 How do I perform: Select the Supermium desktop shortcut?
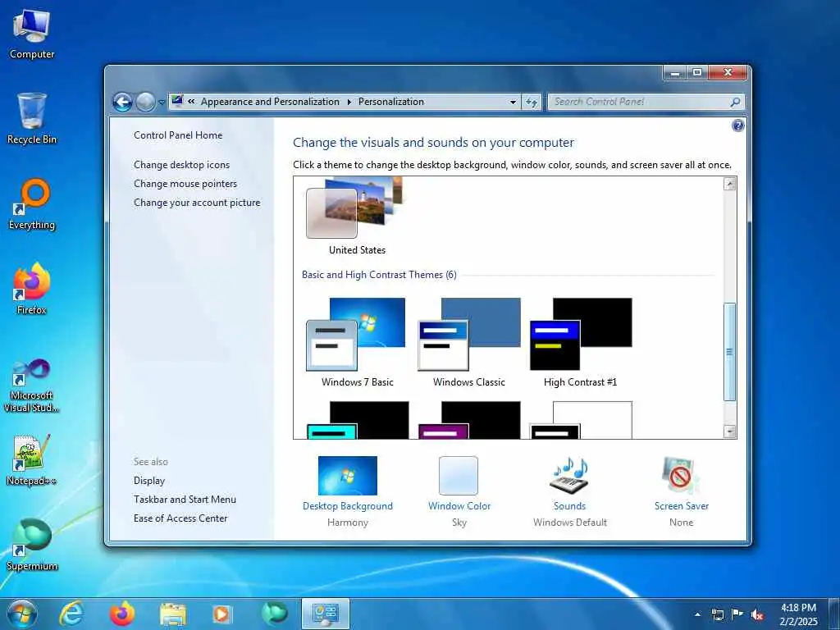(32, 546)
